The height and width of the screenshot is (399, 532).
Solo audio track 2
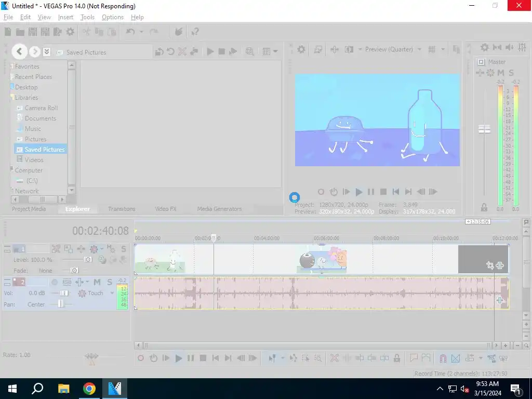[110, 282]
